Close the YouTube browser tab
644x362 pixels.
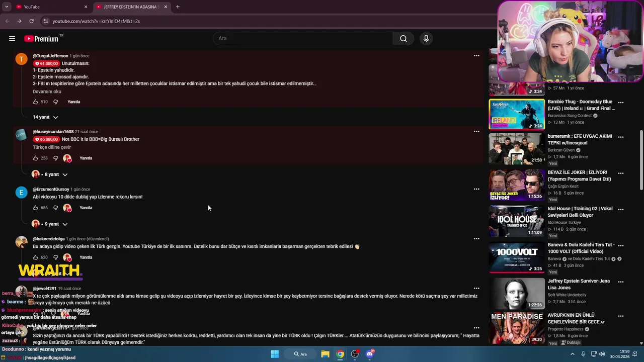86,7
